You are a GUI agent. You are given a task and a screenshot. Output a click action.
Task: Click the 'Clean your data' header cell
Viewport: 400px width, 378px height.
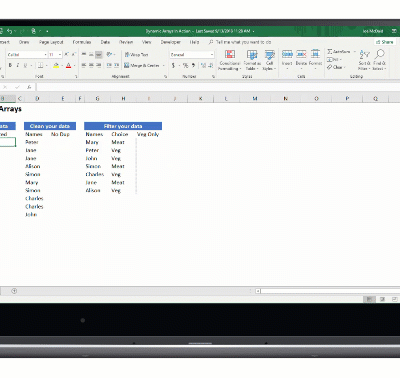point(50,126)
